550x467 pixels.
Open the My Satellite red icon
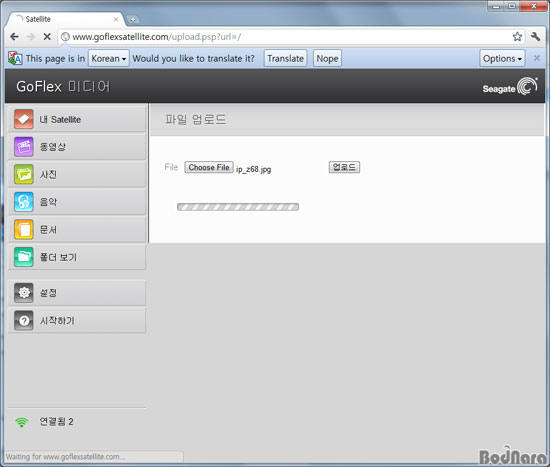pyautogui.click(x=24, y=119)
